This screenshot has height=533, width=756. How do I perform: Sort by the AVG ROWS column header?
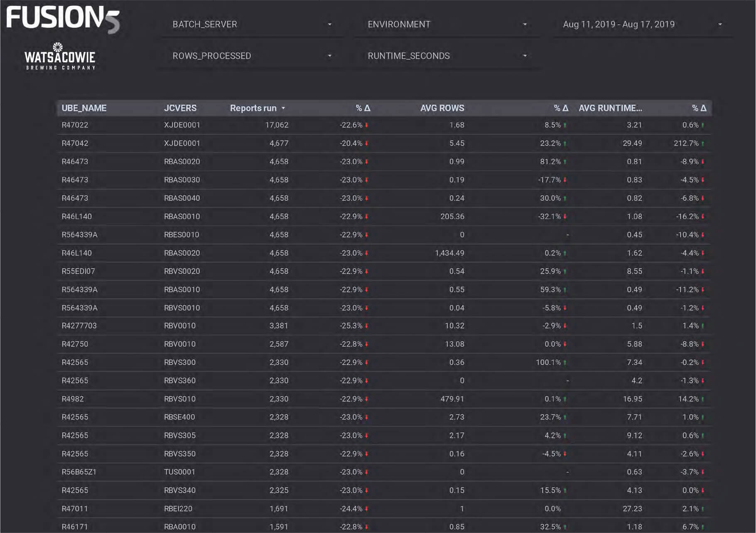click(442, 108)
